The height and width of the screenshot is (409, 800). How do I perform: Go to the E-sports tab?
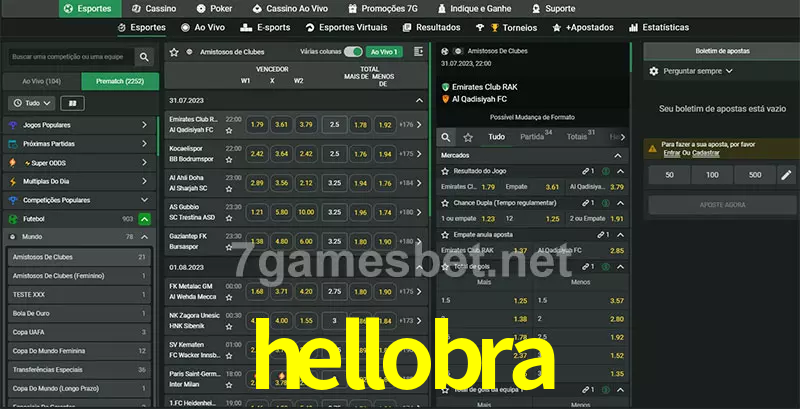tap(265, 28)
